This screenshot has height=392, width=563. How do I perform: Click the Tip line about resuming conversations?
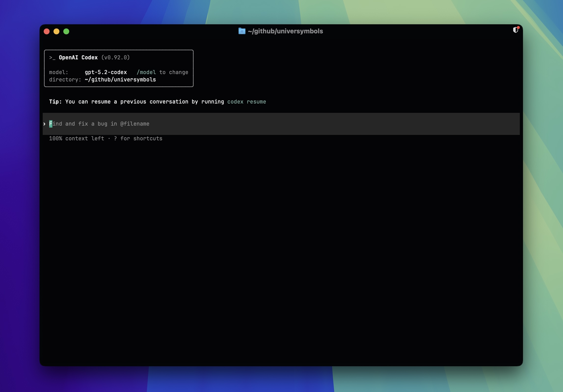click(x=136, y=102)
